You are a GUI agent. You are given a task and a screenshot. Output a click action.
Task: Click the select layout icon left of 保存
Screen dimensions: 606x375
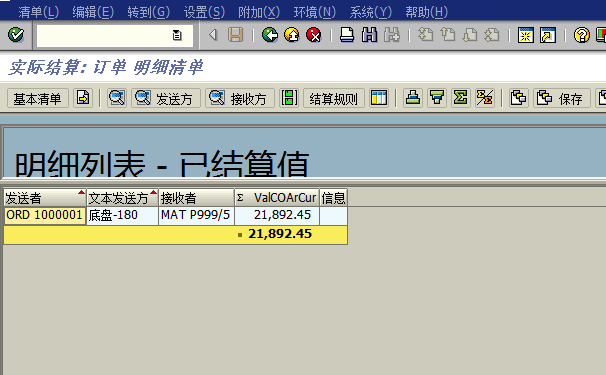point(518,98)
